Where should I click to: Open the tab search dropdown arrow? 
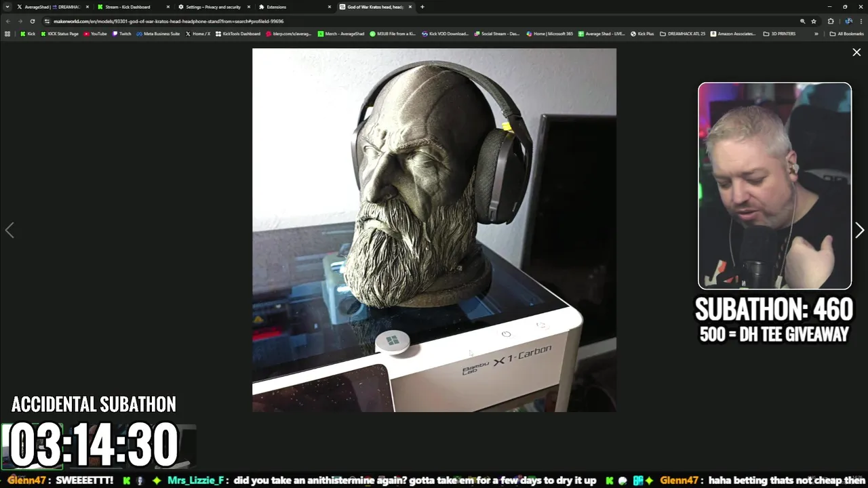click(7, 7)
